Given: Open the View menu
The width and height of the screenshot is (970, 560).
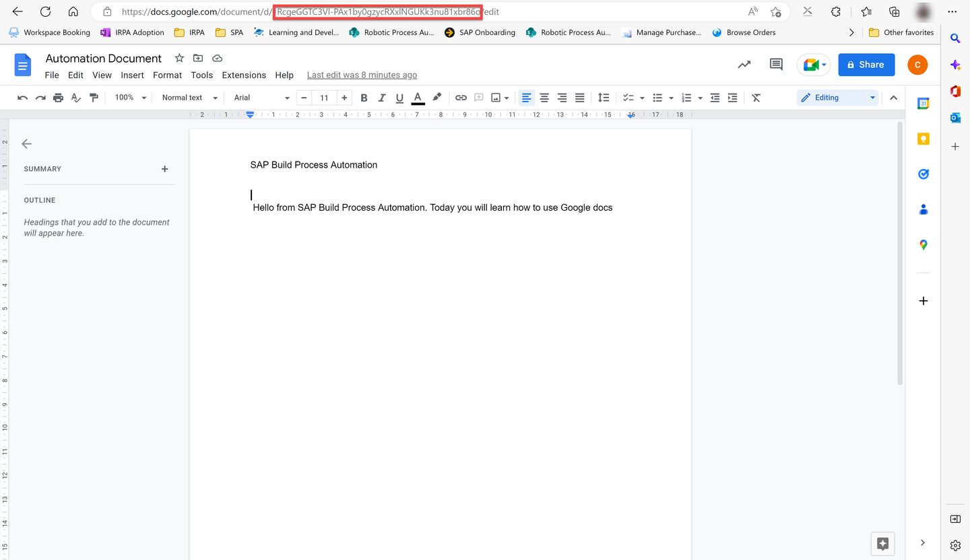Looking at the screenshot, I should point(102,75).
